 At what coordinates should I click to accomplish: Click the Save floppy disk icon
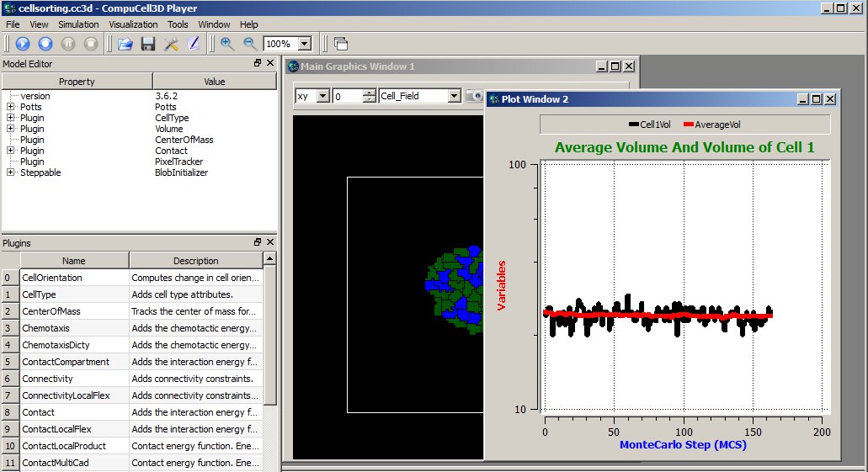148,44
